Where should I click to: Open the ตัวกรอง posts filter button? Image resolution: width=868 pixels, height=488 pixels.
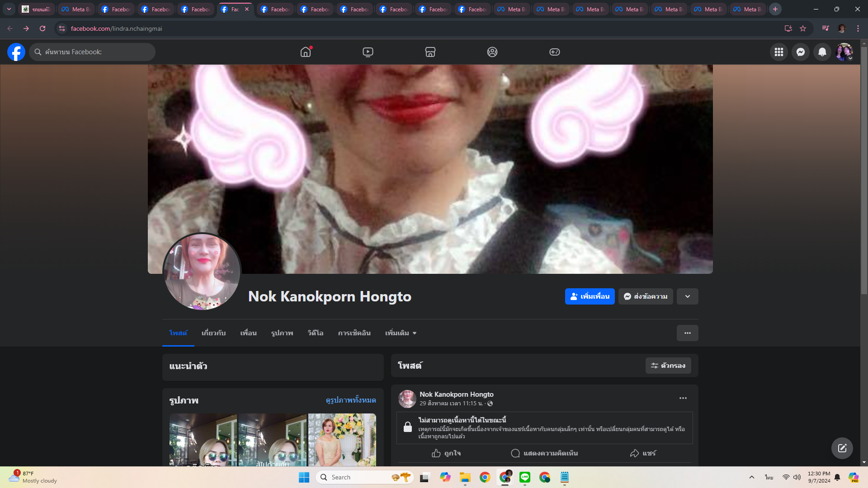pyautogui.click(x=668, y=366)
